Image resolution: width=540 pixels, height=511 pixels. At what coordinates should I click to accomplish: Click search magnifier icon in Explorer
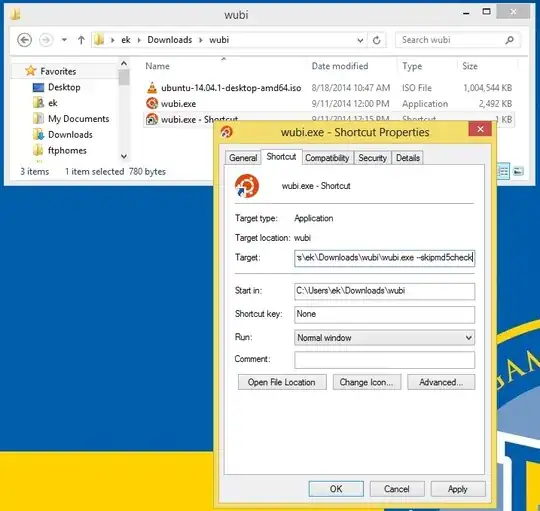(509, 40)
